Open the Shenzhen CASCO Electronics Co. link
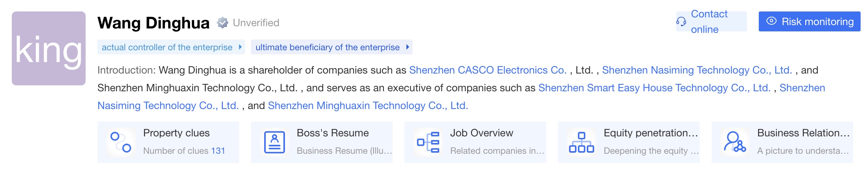868x170 pixels. [x=488, y=70]
